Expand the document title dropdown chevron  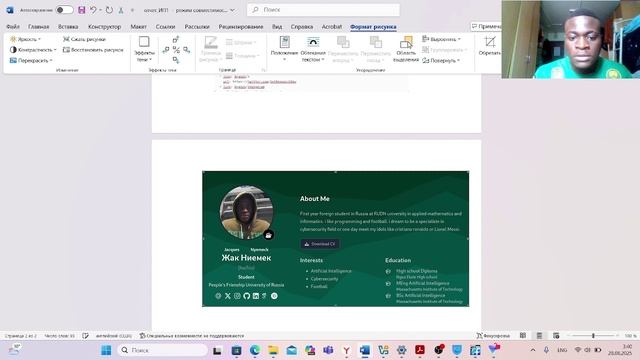tap(232, 10)
